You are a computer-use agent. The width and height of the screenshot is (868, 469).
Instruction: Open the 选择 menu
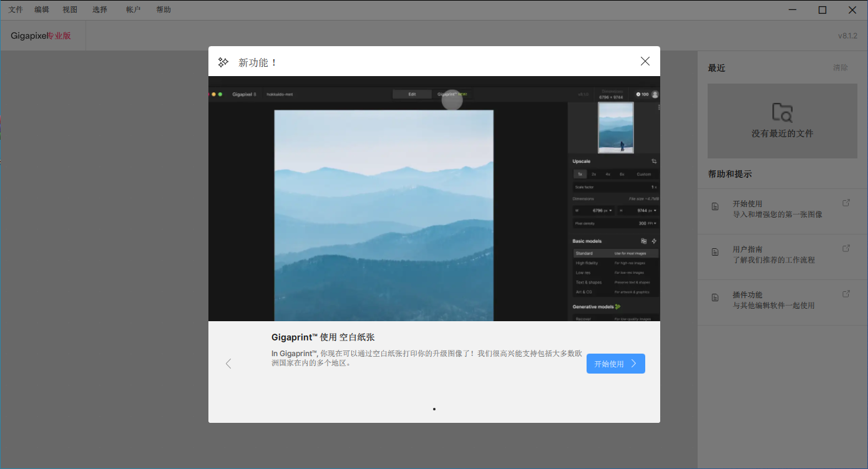point(100,10)
